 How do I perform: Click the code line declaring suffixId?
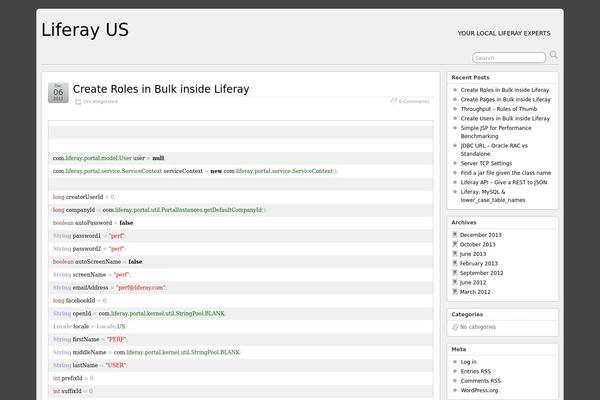click(241, 391)
